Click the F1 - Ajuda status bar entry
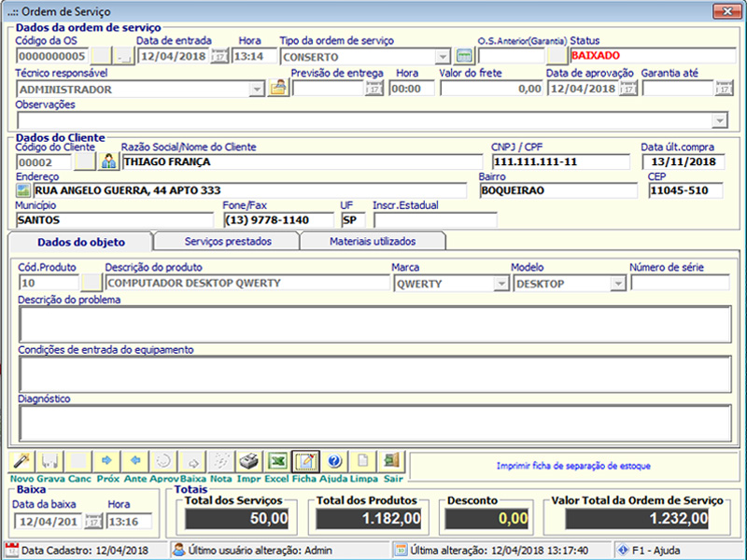This screenshot has width=747, height=560. coord(679,551)
